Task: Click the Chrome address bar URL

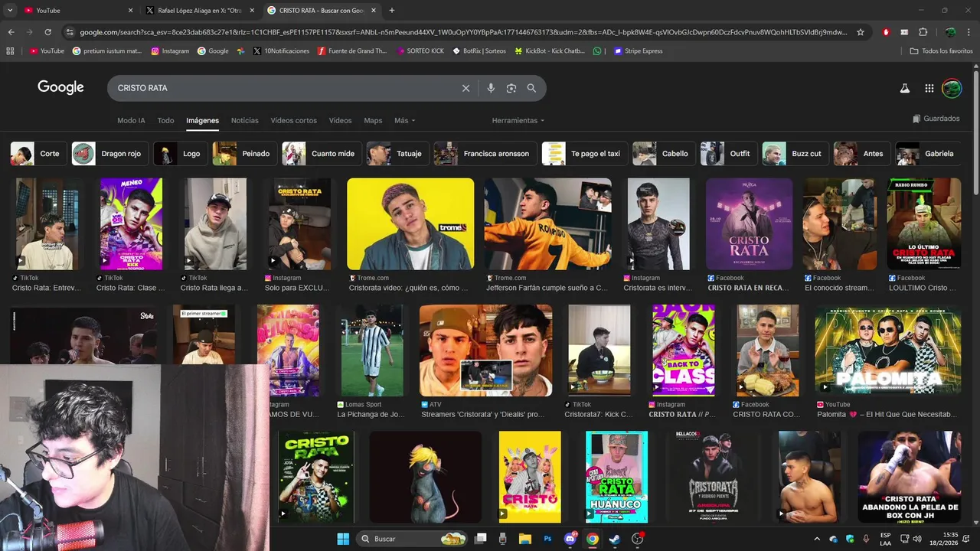Action: point(463,32)
